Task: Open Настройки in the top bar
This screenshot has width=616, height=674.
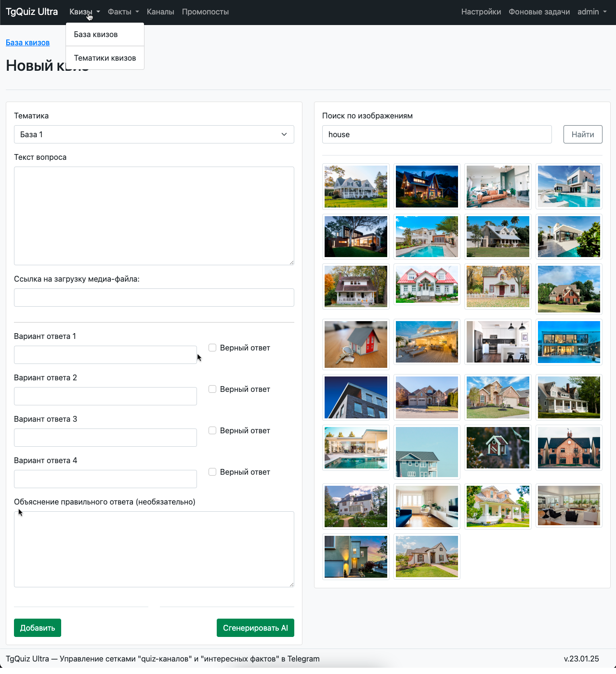Action: pyautogui.click(x=481, y=12)
